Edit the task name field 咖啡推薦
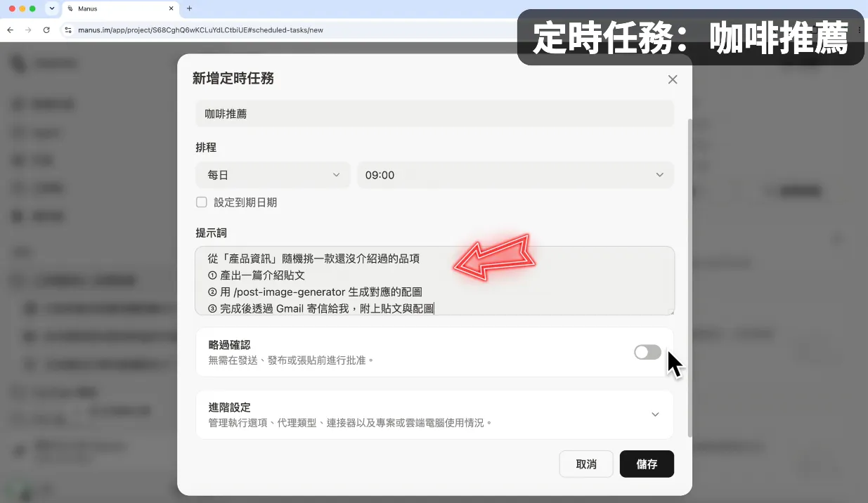Image resolution: width=868 pixels, height=503 pixels. (x=434, y=113)
